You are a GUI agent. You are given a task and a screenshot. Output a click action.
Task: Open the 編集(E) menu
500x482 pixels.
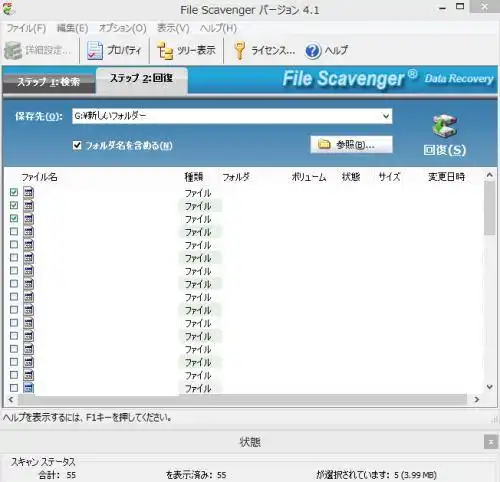(72, 28)
